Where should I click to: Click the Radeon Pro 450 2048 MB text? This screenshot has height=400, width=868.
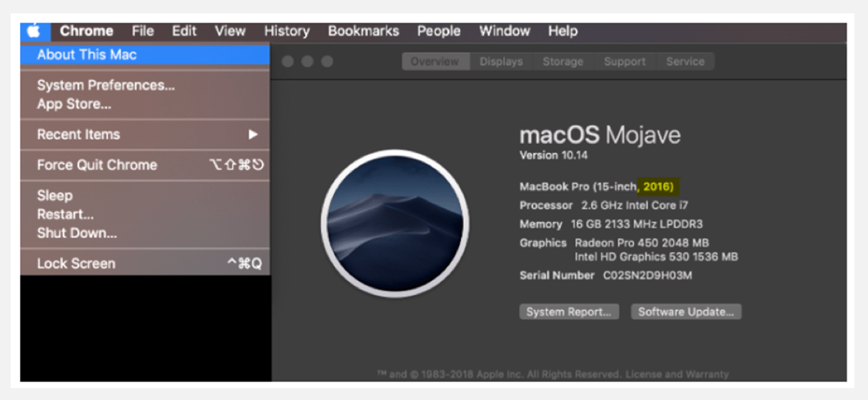642,243
